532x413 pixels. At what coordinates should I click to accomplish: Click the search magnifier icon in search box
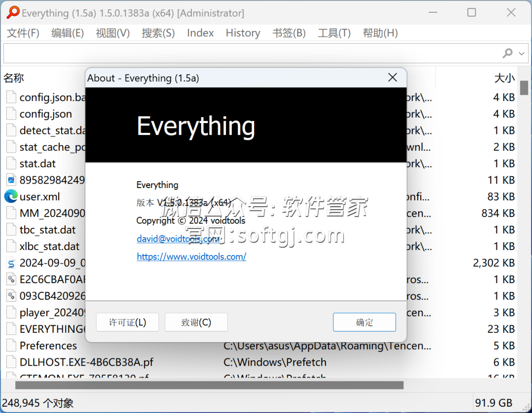(507, 53)
